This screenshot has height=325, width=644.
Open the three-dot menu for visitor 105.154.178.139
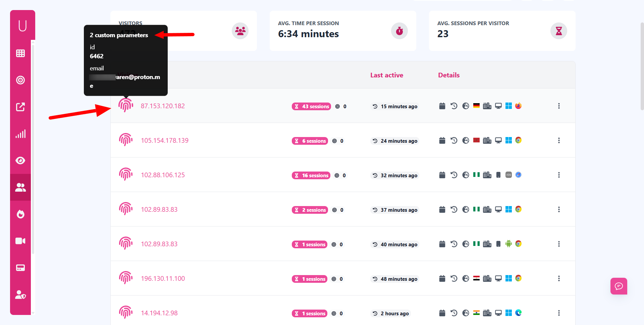tap(559, 140)
